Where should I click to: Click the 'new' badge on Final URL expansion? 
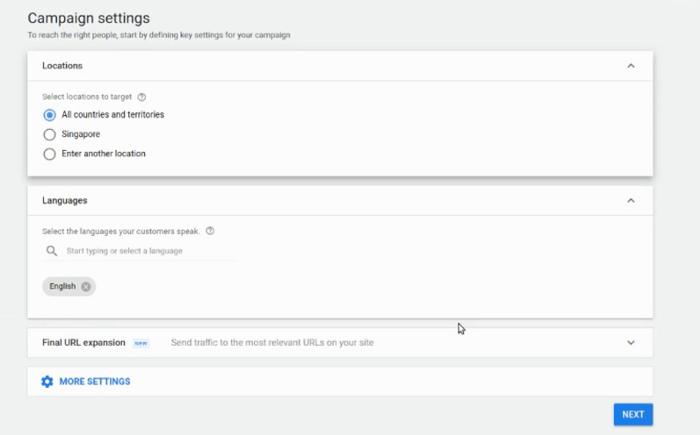click(141, 343)
